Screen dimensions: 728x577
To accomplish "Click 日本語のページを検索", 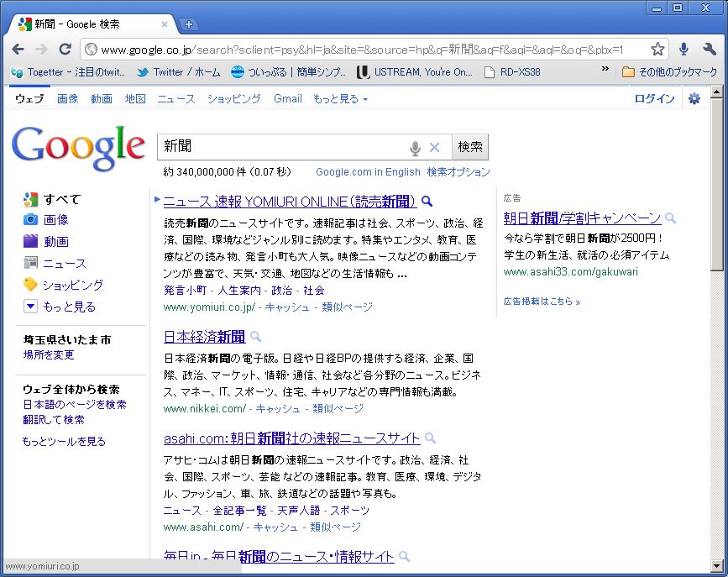I will click(x=74, y=405).
